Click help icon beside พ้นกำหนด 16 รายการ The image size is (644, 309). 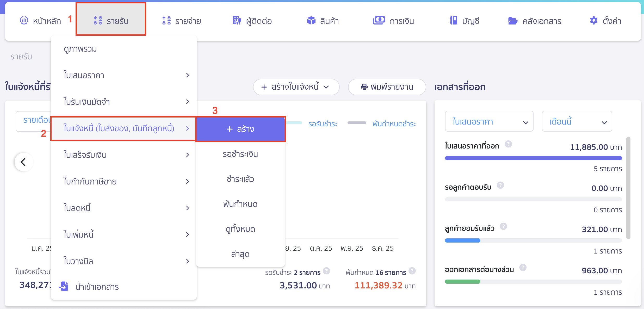[412, 271]
